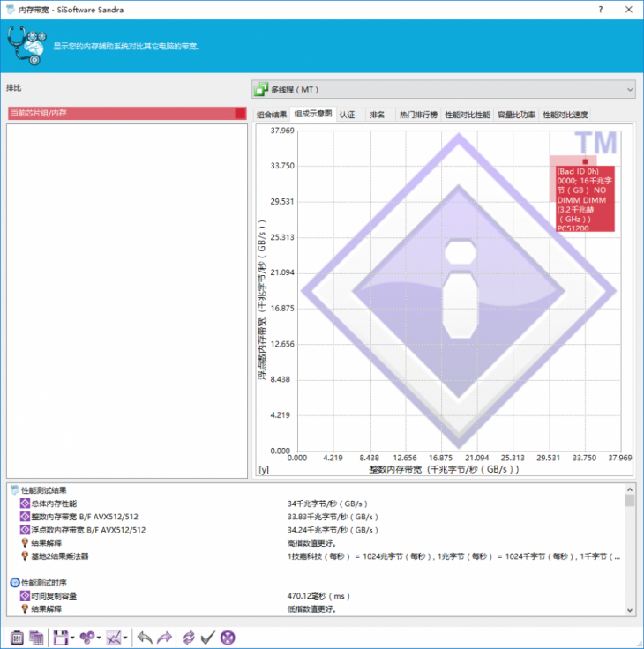This screenshot has height=649, width=644.
Task: Open the dropdown arrow beside the save icon
Action: coord(72,638)
